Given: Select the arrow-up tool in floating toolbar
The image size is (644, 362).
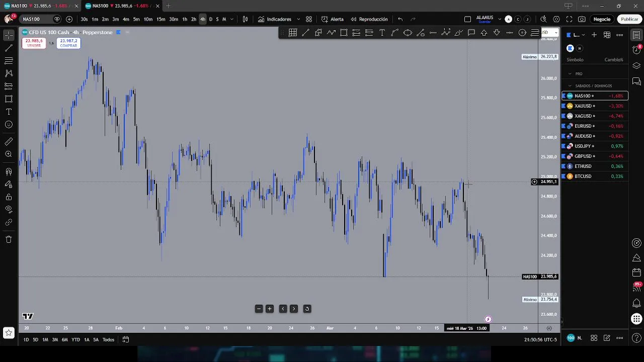Looking at the screenshot, I should (x=484, y=33).
